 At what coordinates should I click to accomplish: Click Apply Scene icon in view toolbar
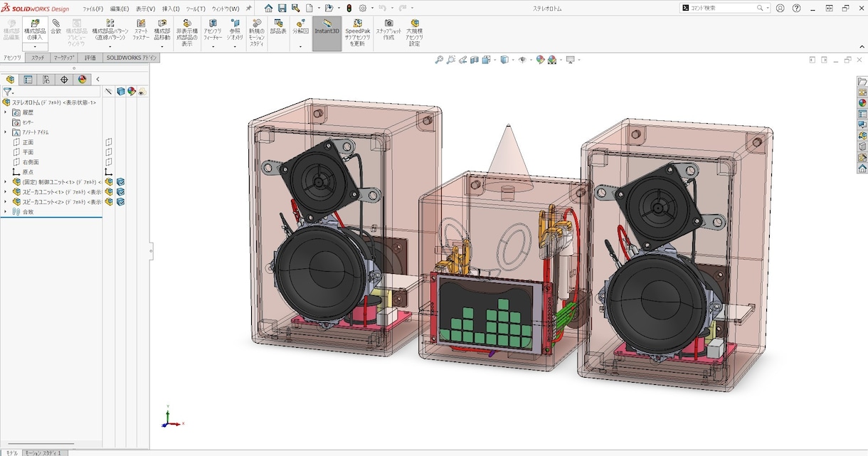551,60
